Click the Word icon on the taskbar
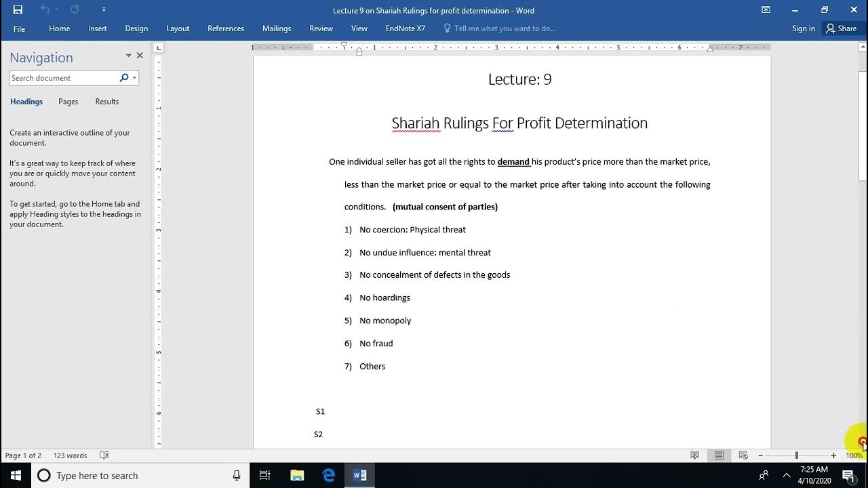The height and width of the screenshot is (488, 868). [x=360, y=476]
